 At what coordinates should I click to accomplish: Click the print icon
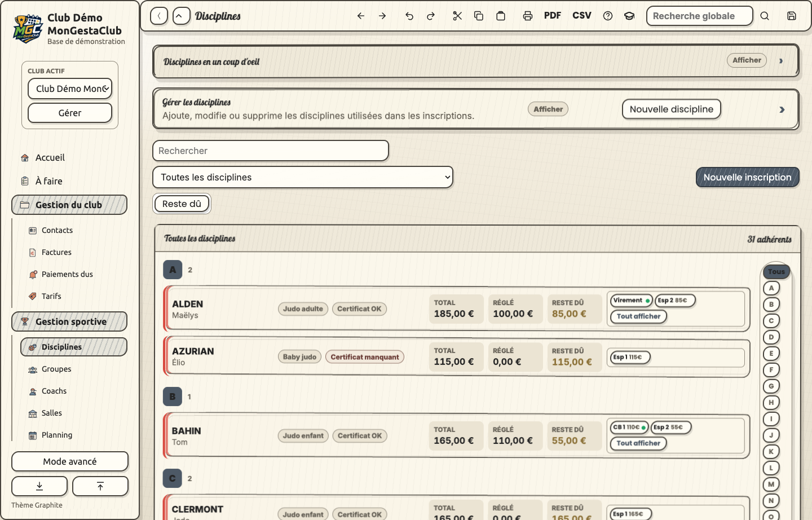[x=528, y=16]
